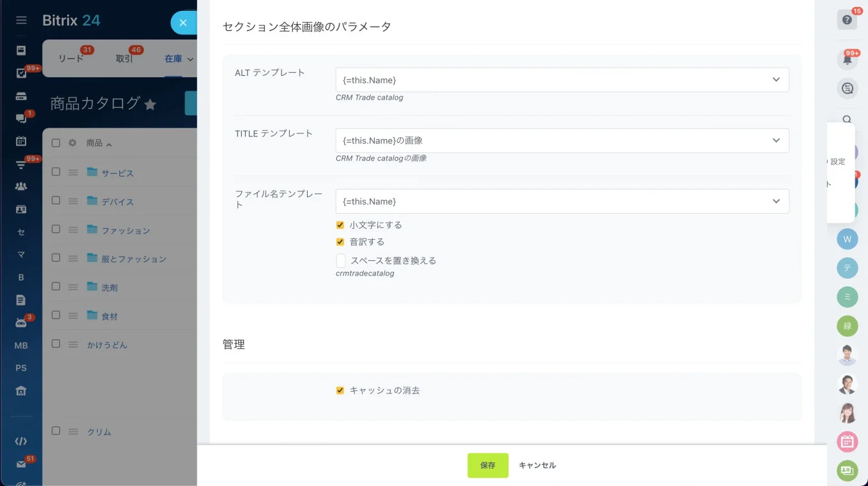This screenshot has width=868, height=486.
Task: Open the ALT テンプレート dropdown
Action: tap(776, 80)
